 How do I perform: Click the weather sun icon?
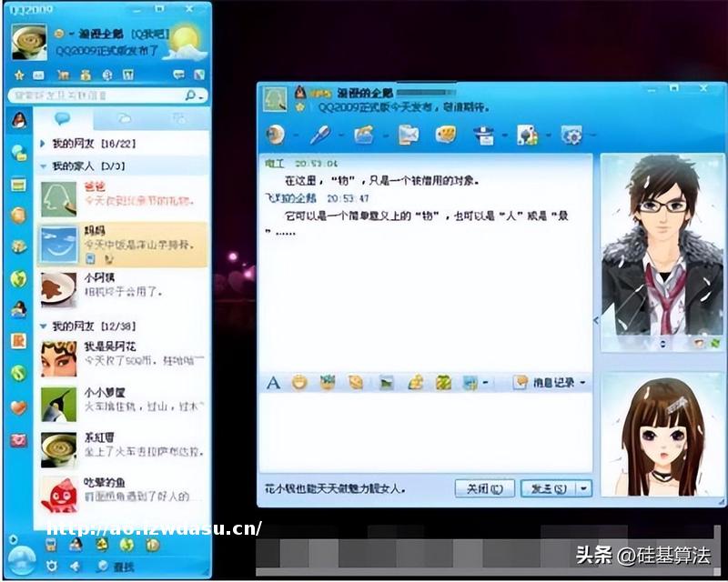[186, 39]
